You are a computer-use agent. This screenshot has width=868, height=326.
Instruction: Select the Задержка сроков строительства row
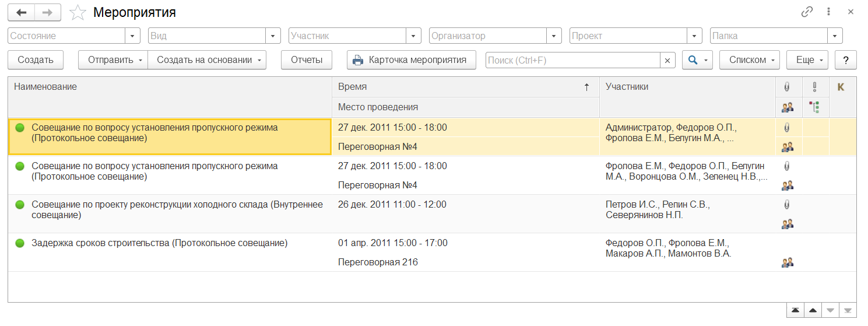[x=159, y=243]
